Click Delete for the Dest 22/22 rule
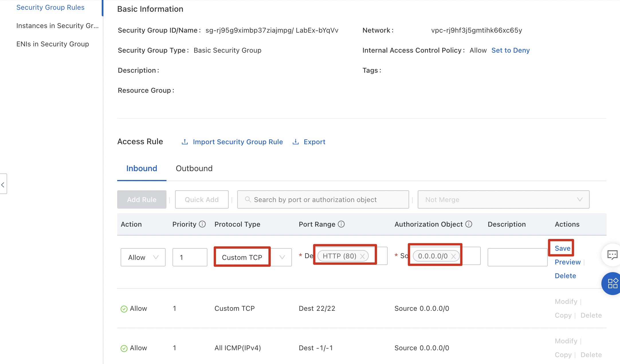 [x=591, y=315]
